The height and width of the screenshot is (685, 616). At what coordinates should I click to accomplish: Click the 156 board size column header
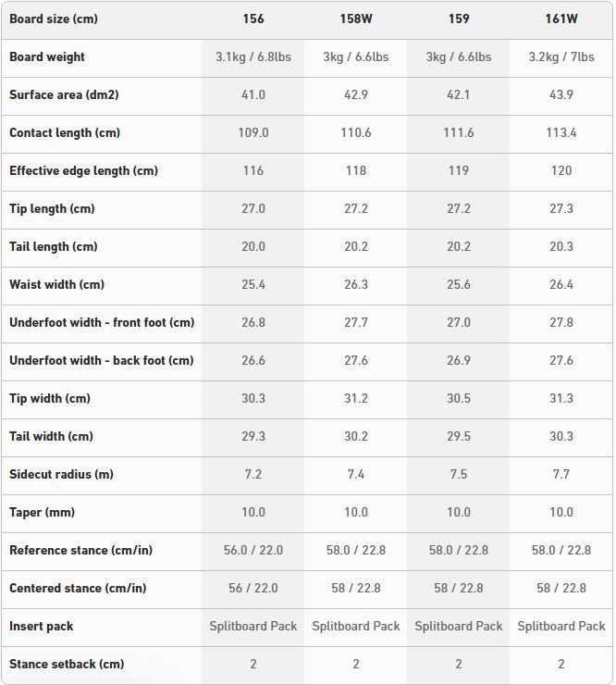point(253,19)
